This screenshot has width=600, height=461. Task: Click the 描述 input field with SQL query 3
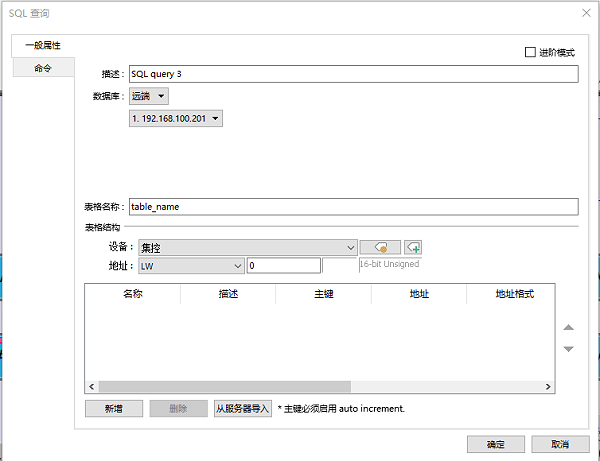coord(354,74)
